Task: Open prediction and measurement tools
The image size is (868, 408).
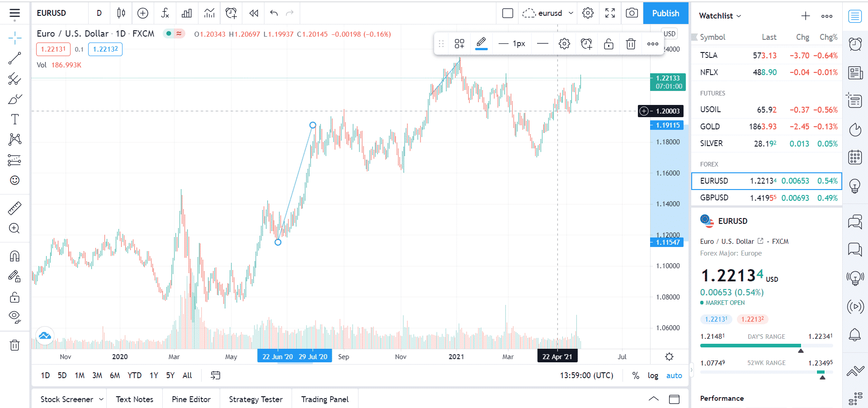Action: [x=14, y=160]
